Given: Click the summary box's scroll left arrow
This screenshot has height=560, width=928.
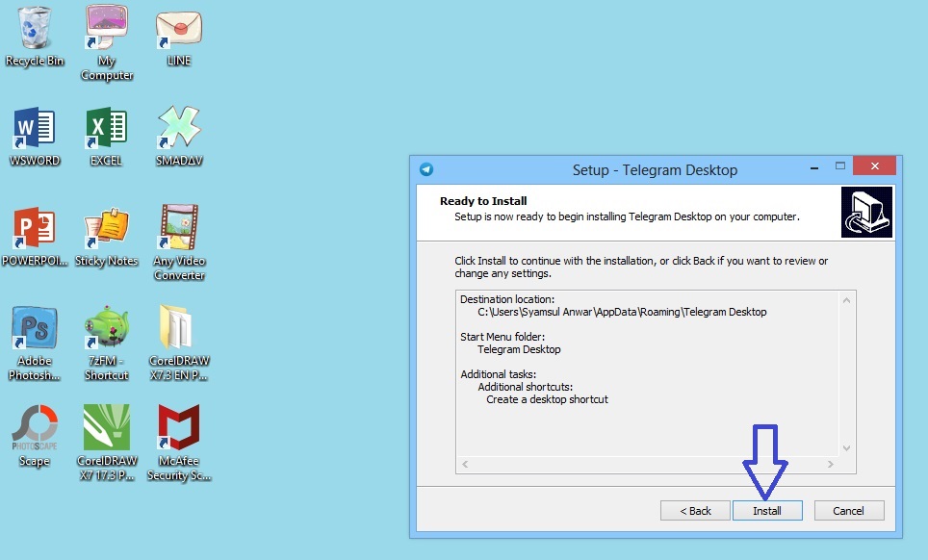Looking at the screenshot, I should click(x=465, y=464).
